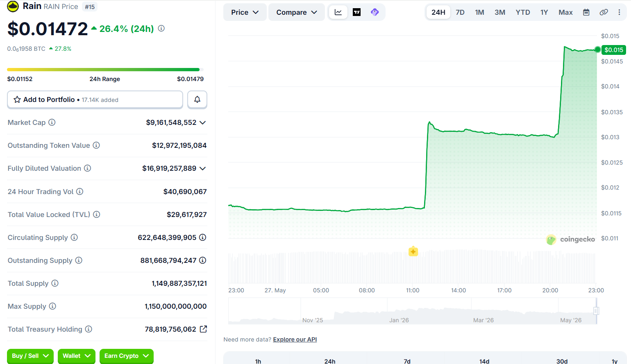This screenshot has height=364, width=631.
Task: Click the star icon in Add to Portfolio
Action: pyautogui.click(x=17, y=99)
